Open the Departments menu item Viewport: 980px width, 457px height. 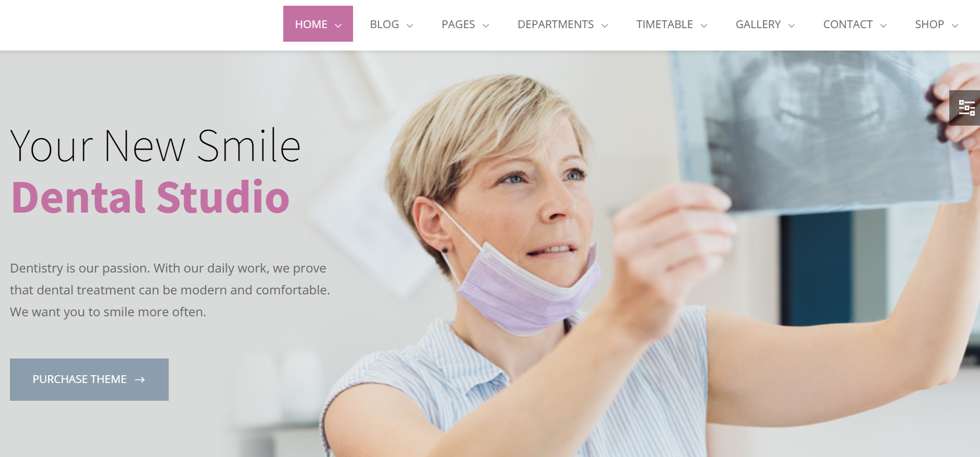(x=563, y=24)
